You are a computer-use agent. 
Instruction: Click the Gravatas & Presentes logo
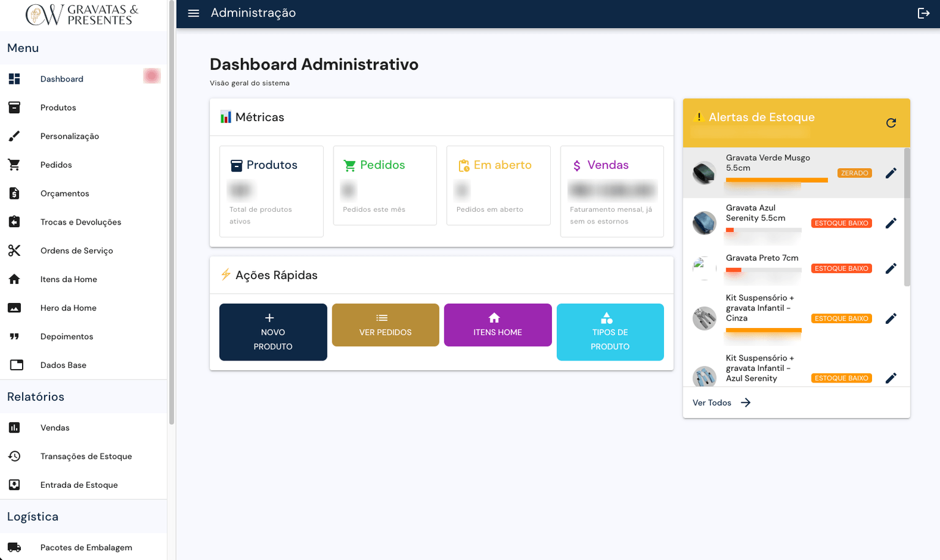(x=83, y=15)
